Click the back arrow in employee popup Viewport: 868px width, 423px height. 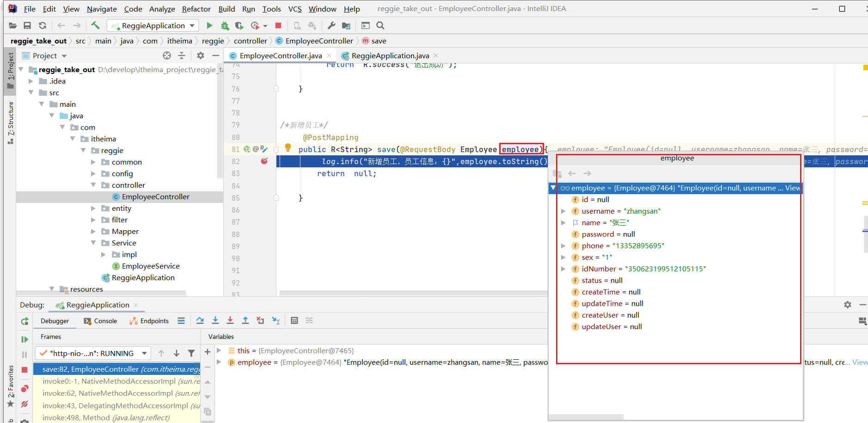(x=572, y=173)
